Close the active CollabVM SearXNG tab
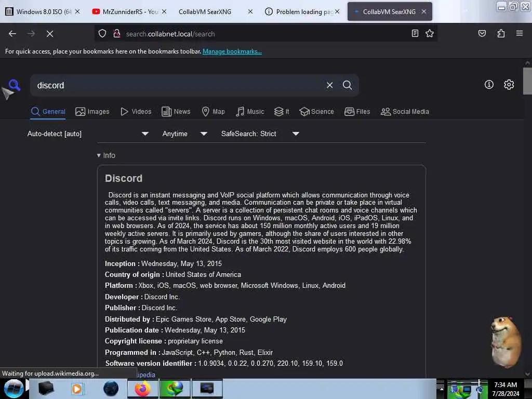The image size is (532, 399). (424, 11)
